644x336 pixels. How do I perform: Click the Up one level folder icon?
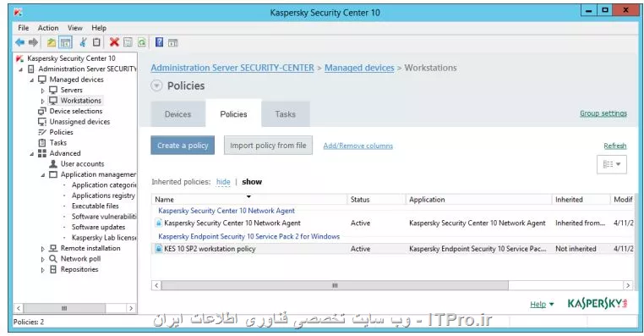click(x=52, y=42)
